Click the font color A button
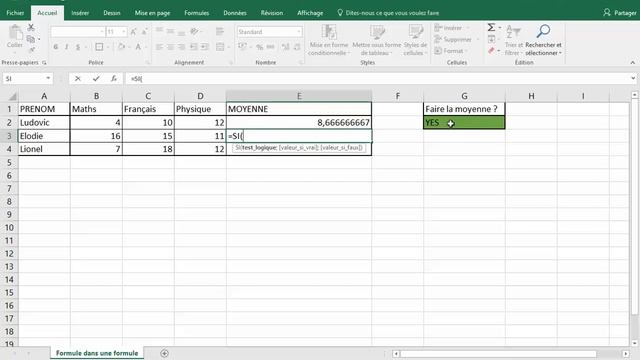 coord(138,47)
